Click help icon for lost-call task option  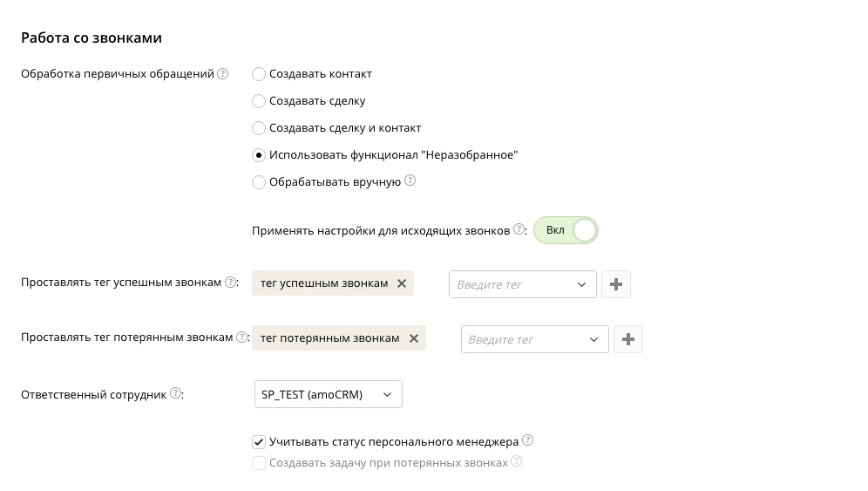coord(517,462)
